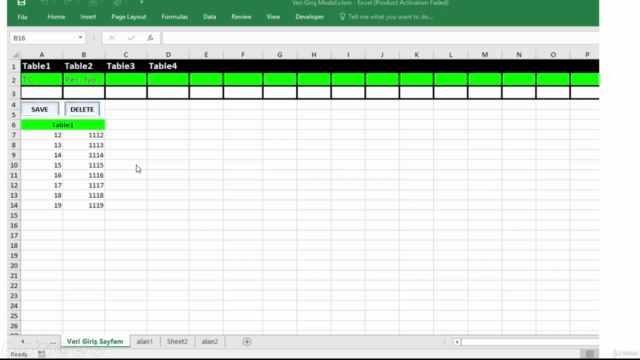Open the Page Layout ribbon tab
The image size is (640, 360).
129,17
